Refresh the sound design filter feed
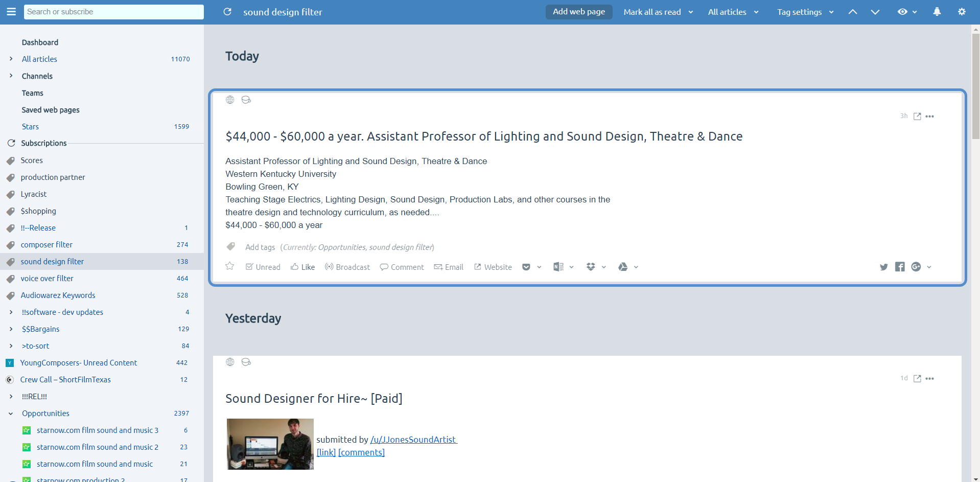Viewport: 980px width, 482px height. click(227, 11)
